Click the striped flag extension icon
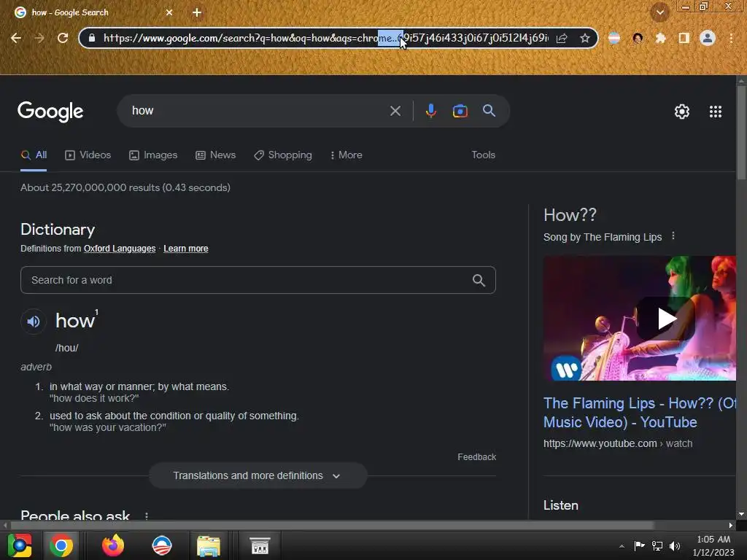747x560 pixels. point(614,38)
